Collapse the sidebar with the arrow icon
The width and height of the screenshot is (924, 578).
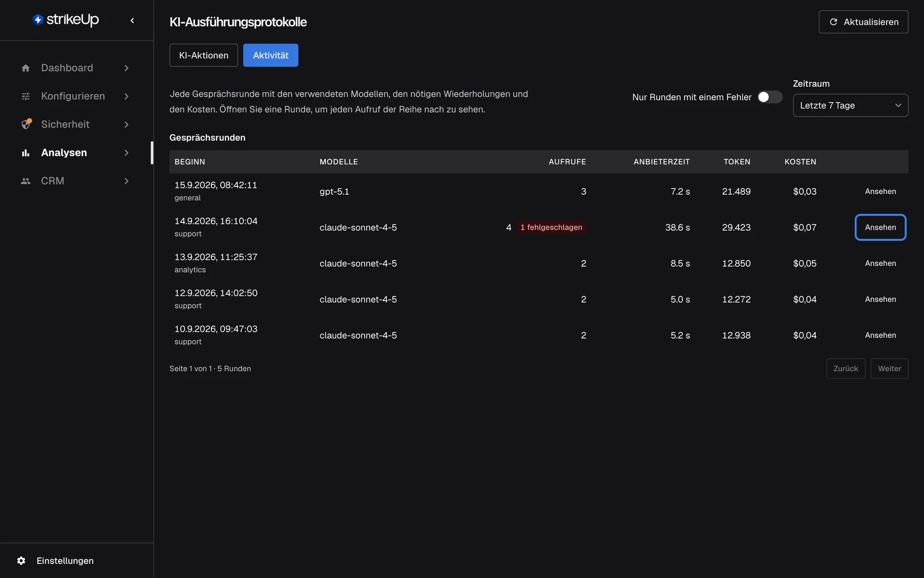(132, 21)
